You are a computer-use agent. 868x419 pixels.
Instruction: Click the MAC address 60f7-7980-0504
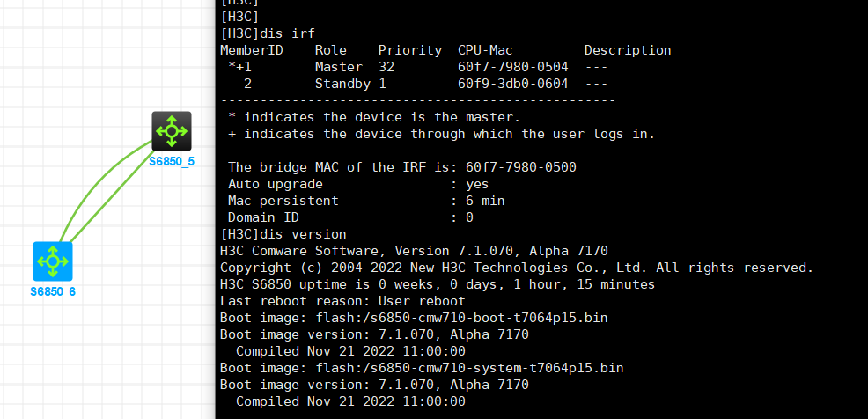click(x=512, y=67)
